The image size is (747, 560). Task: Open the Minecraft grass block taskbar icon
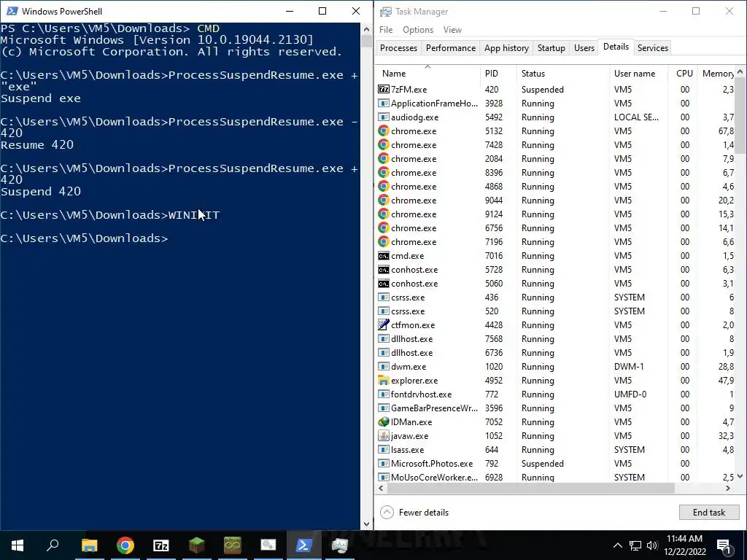pos(197,545)
